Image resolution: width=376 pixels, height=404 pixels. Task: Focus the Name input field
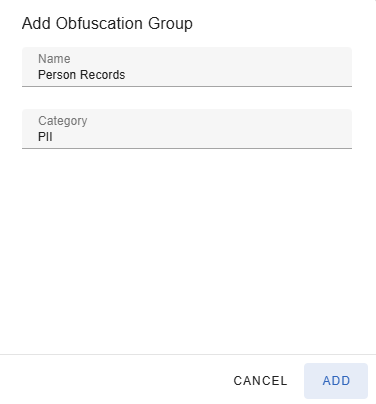pyautogui.click(x=187, y=67)
